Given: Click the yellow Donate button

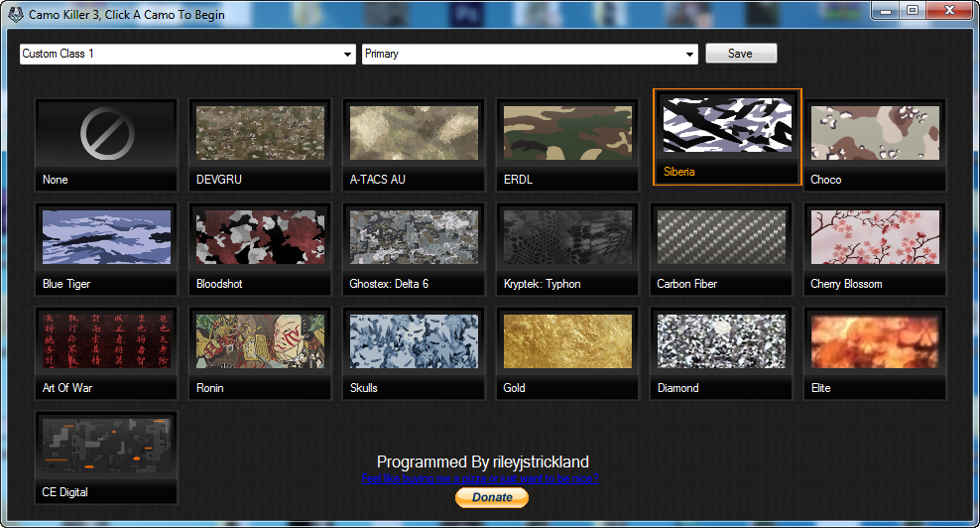Looking at the screenshot, I should 492,497.
